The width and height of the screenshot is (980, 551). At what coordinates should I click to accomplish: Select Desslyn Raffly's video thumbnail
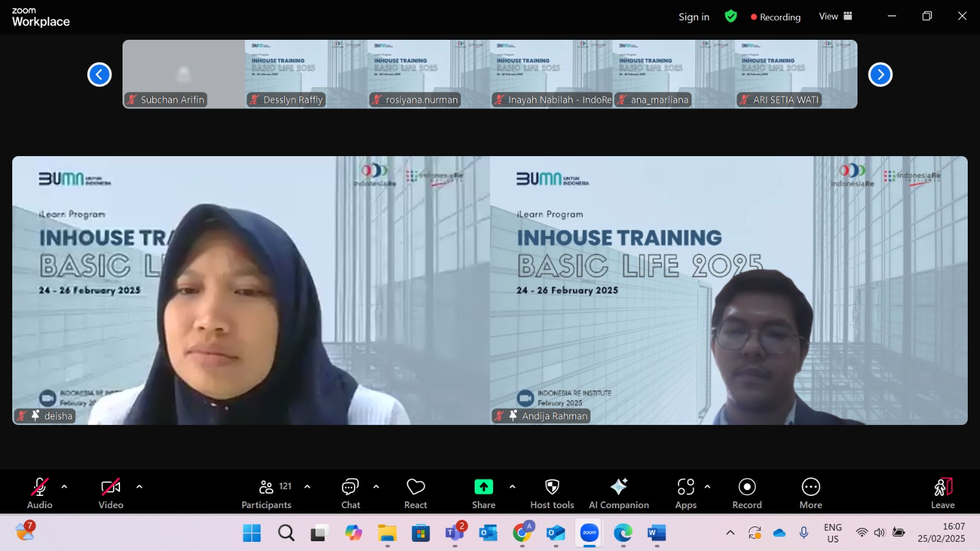coord(306,74)
